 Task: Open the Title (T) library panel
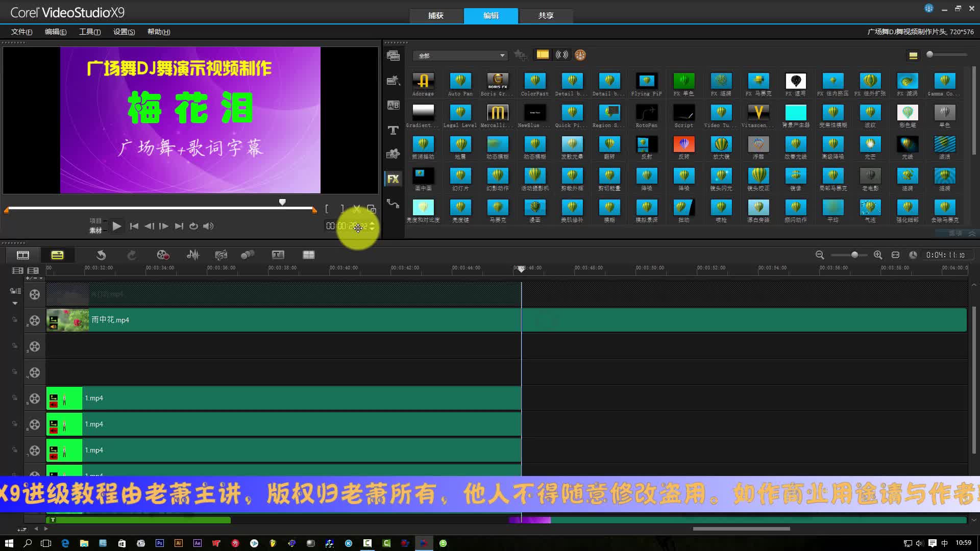(393, 131)
